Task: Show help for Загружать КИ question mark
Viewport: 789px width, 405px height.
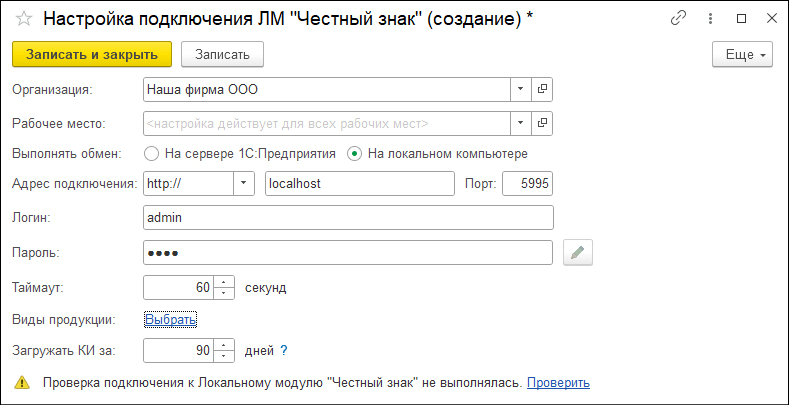Action: 283,351
